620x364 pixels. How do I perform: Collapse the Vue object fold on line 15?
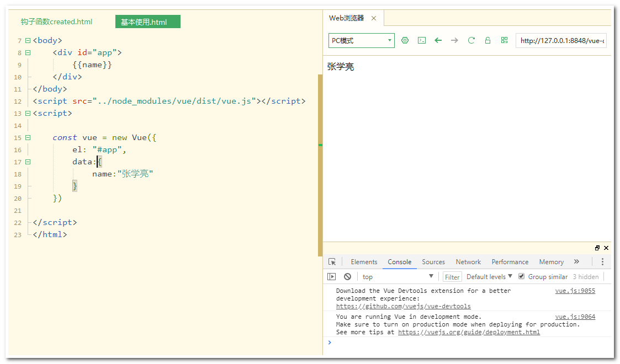[x=28, y=138]
